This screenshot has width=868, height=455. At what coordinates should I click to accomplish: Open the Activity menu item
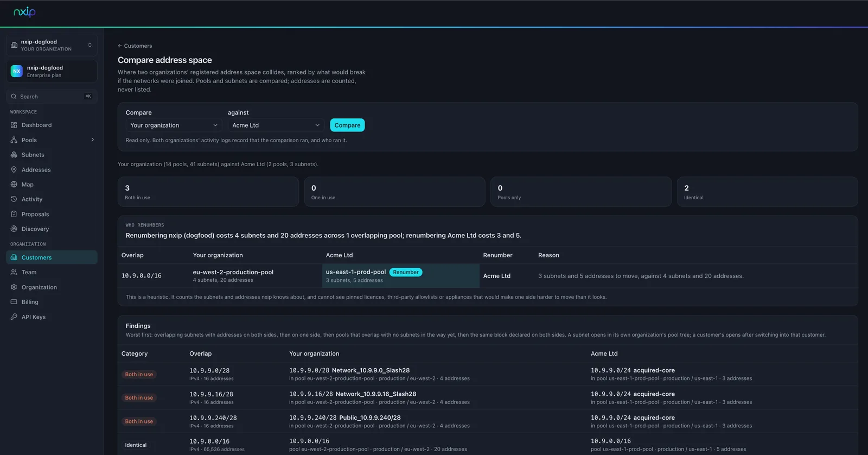(x=52, y=199)
